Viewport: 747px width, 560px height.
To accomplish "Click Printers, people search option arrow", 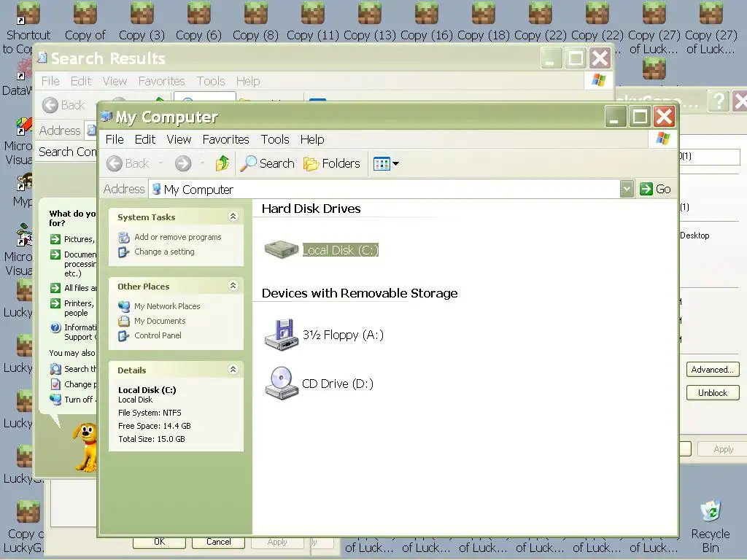I will point(55,303).
